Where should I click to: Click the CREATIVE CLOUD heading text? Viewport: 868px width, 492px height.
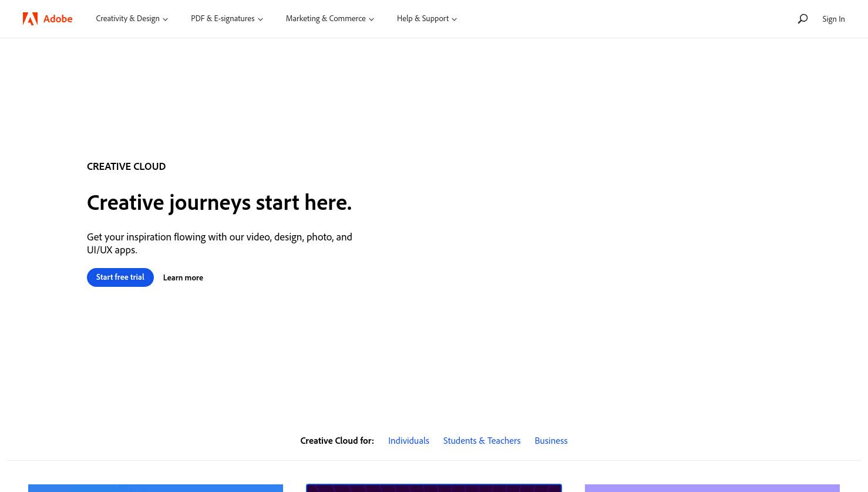(x=126, y=166)
